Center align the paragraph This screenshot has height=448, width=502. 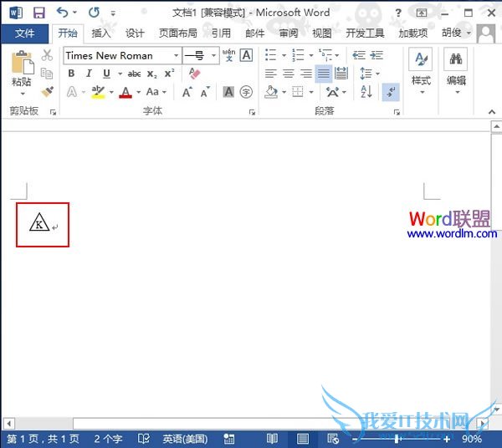pos(288,74)
